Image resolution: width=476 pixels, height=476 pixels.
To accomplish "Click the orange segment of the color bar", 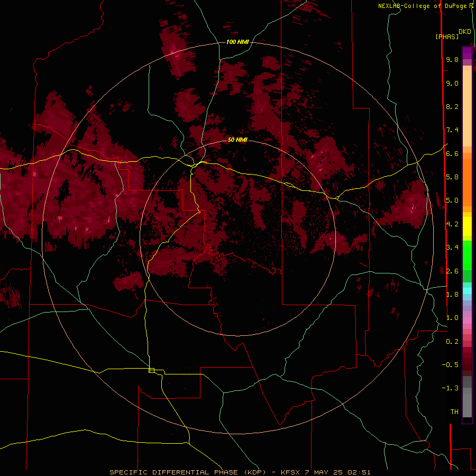I will click(467, 182).
